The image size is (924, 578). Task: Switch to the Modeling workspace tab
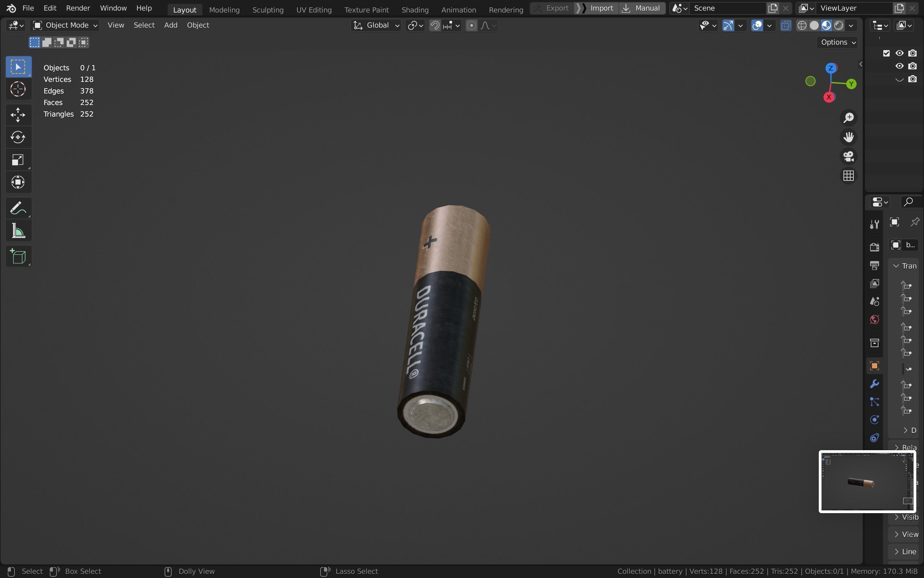click(x=224, y=10)
